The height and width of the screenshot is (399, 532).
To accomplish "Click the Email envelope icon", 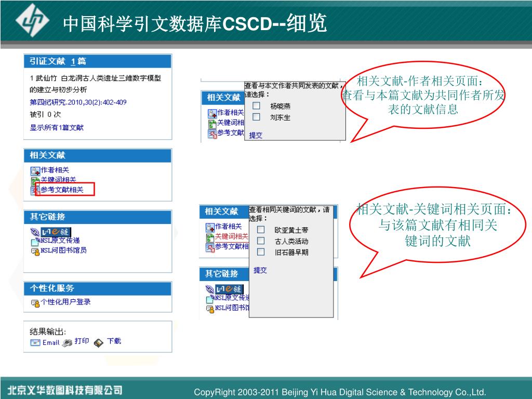I will [35, 342].
